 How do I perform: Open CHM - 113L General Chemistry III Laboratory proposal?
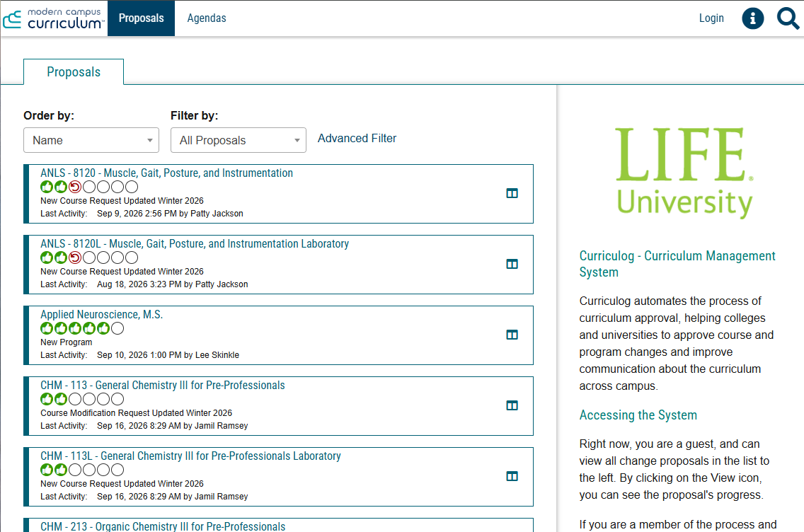pyautogui.click(x=191, y=456)
